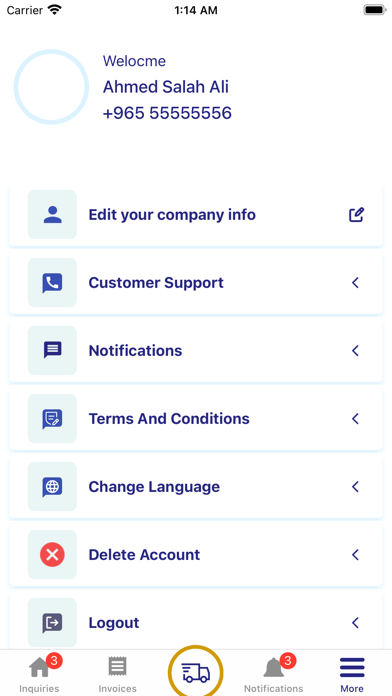Expand the Delete Account row chevron

click(x=355, y=555)
